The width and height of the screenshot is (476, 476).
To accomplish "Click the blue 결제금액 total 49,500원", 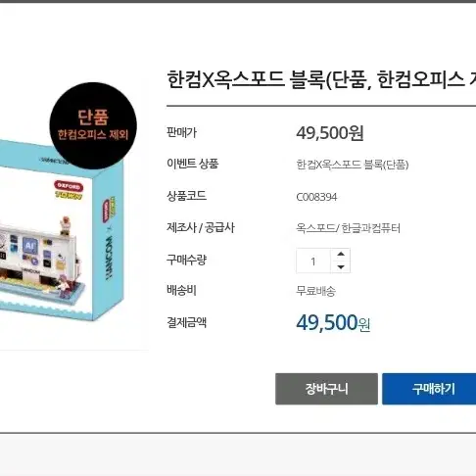I will [333, 323].
